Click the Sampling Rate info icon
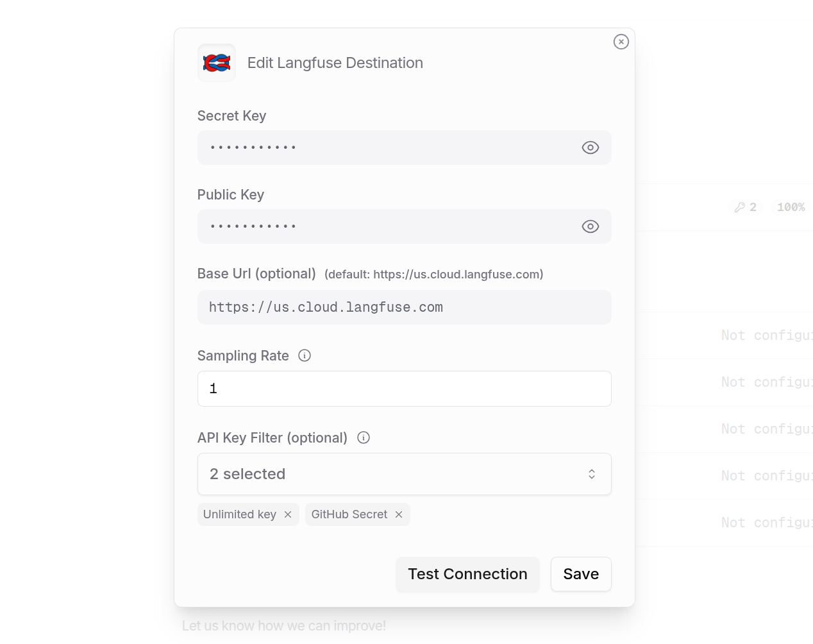 (304, 355)
